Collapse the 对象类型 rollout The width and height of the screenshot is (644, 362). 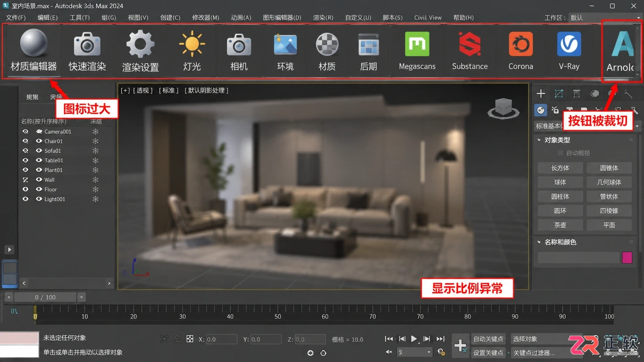tap(539, 140)
